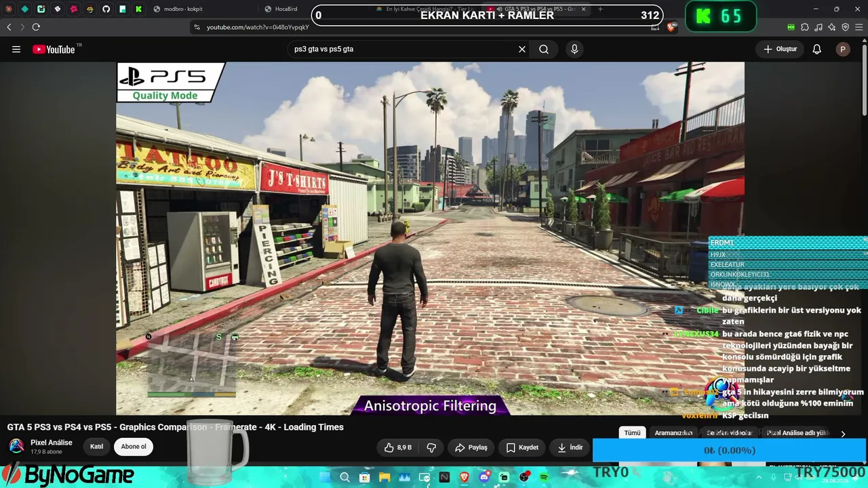Dislike the video

pyautogui.click(x=431, y=447)
